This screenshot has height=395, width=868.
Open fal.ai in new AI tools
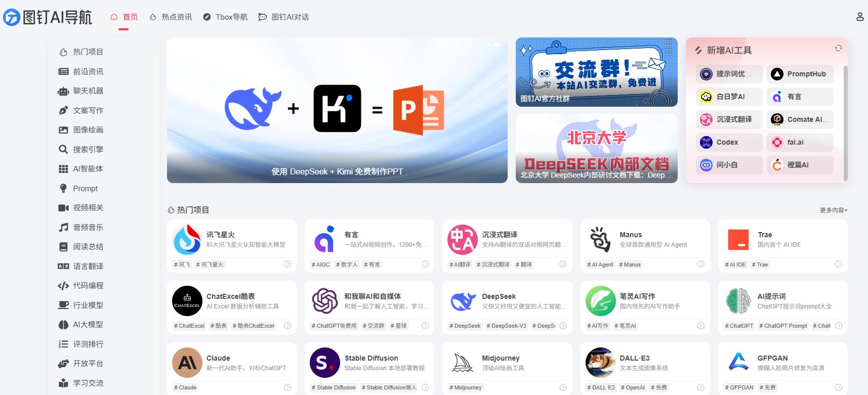(x=800, y=142)
